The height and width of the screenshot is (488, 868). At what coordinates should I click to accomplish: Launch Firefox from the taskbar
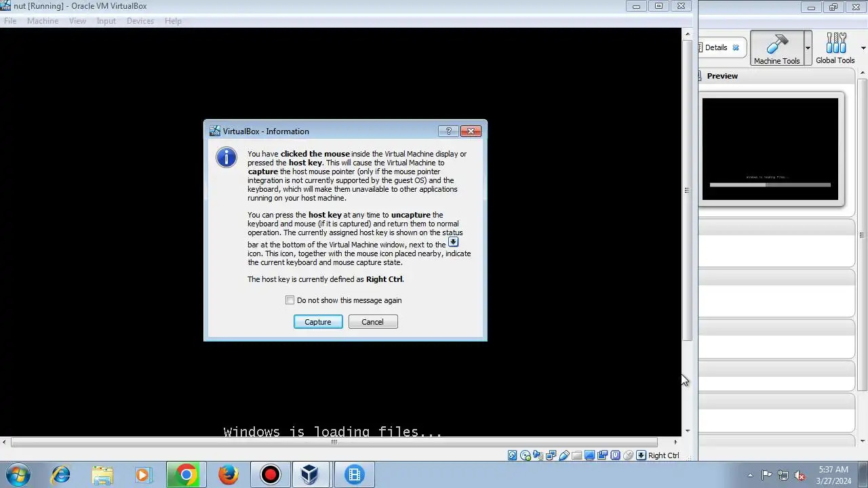pos(229,475)
